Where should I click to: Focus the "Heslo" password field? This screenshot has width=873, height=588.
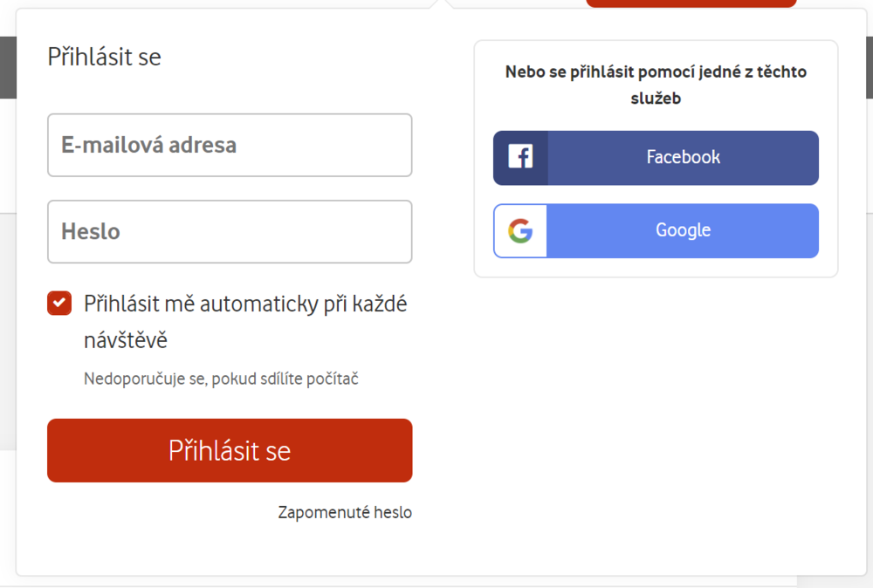[230, 232]
